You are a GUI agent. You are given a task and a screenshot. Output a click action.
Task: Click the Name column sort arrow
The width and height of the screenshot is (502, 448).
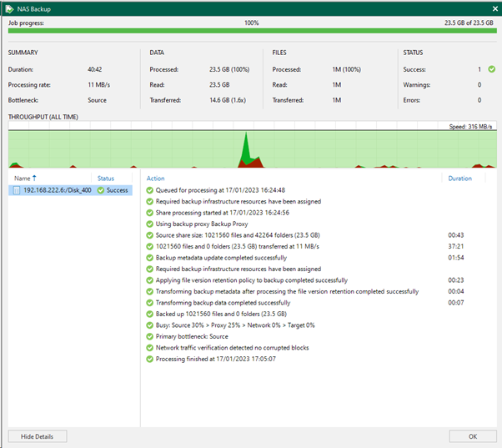point(34,178)
